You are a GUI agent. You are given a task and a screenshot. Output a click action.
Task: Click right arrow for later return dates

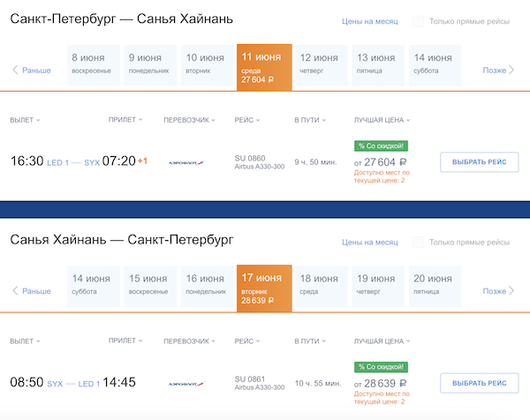511,290
